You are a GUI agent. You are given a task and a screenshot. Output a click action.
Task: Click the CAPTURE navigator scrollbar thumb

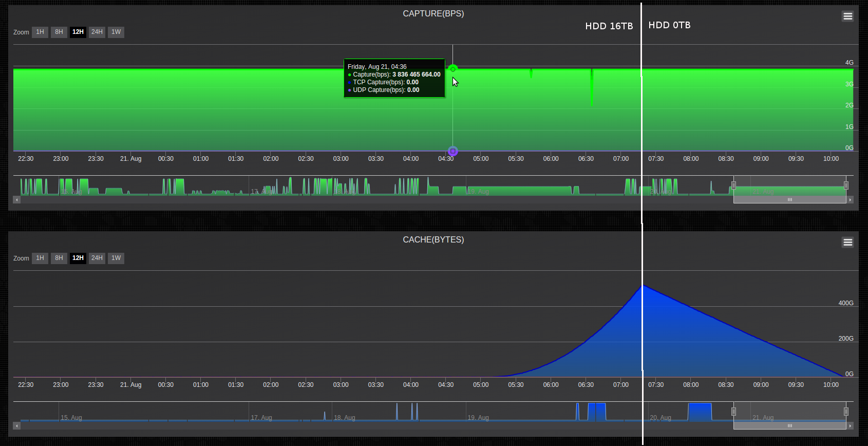click(x=789, y=200)
